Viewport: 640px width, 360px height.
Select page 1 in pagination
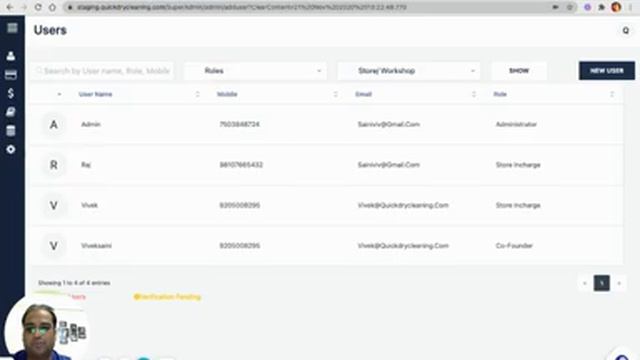(x=602, y=283)
